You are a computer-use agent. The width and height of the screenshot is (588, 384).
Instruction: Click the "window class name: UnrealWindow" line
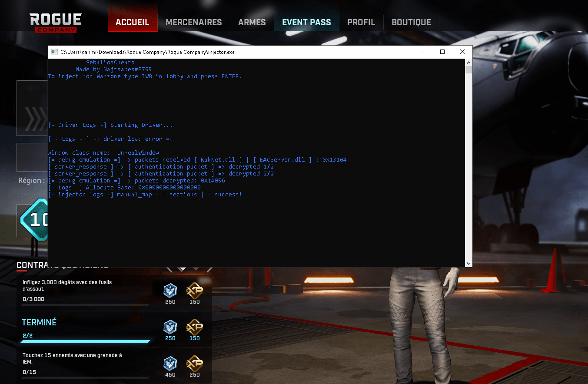(x=103, y=153)
